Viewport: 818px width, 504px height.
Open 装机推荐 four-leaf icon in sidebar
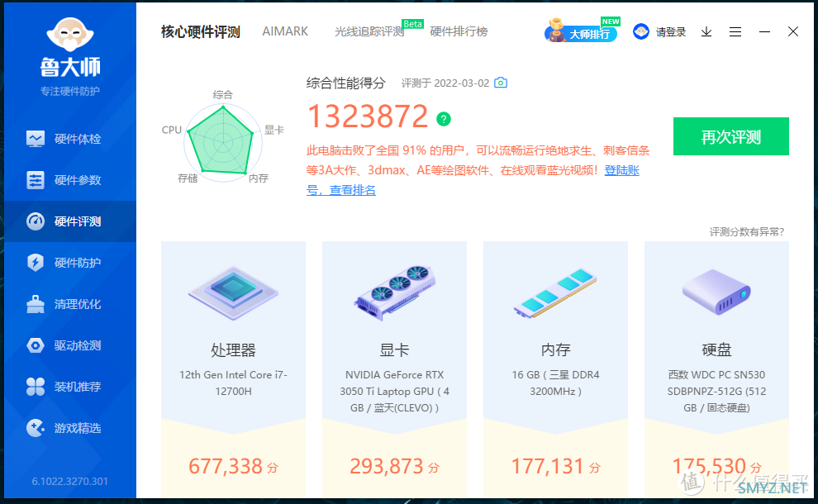(36, 387)
